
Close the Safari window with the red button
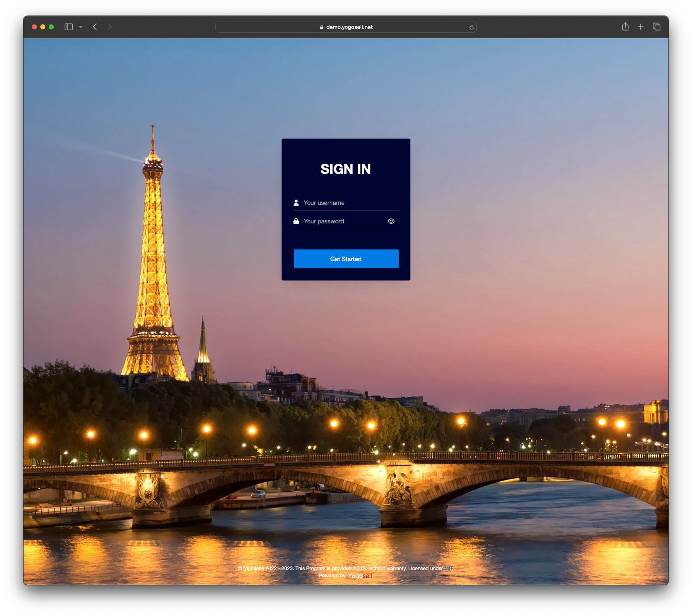pyautogui.click(x=34, y=27)
